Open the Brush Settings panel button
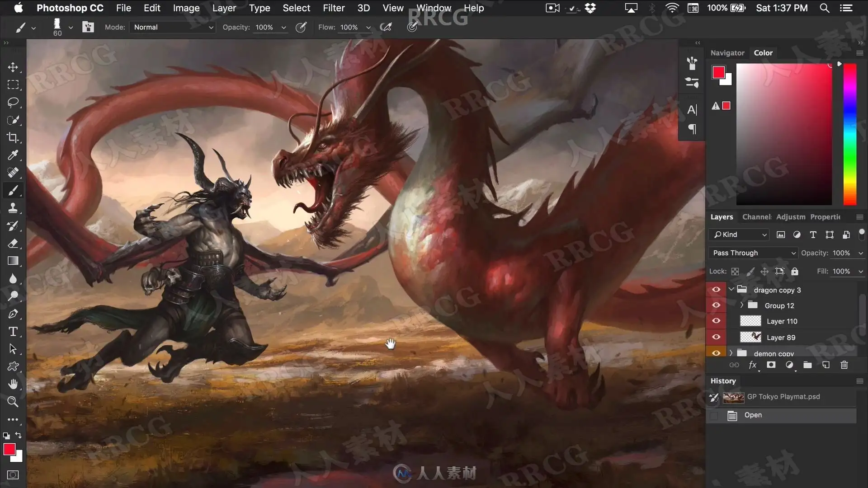 pyautogui.click(x=88, y=27)
